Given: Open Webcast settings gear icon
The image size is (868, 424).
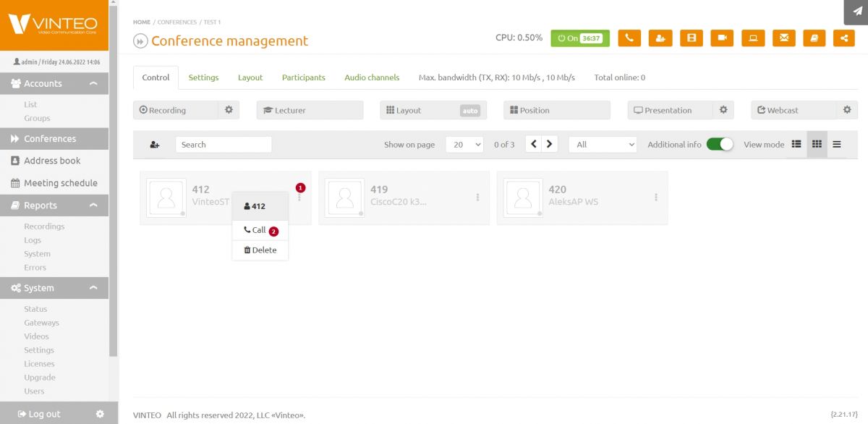Looking at the screenshot, I should 847,110.
